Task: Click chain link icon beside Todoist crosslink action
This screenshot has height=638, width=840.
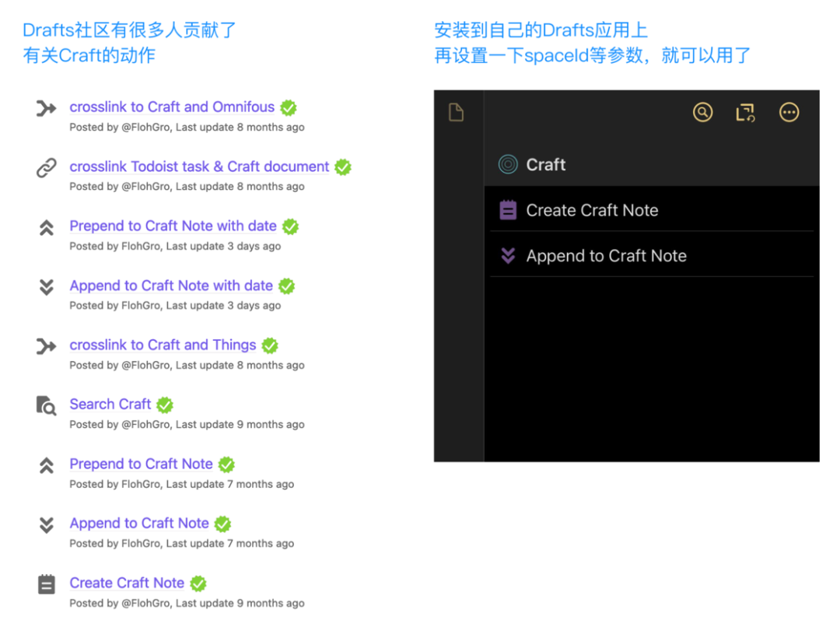Action: (x=46, y=167)
